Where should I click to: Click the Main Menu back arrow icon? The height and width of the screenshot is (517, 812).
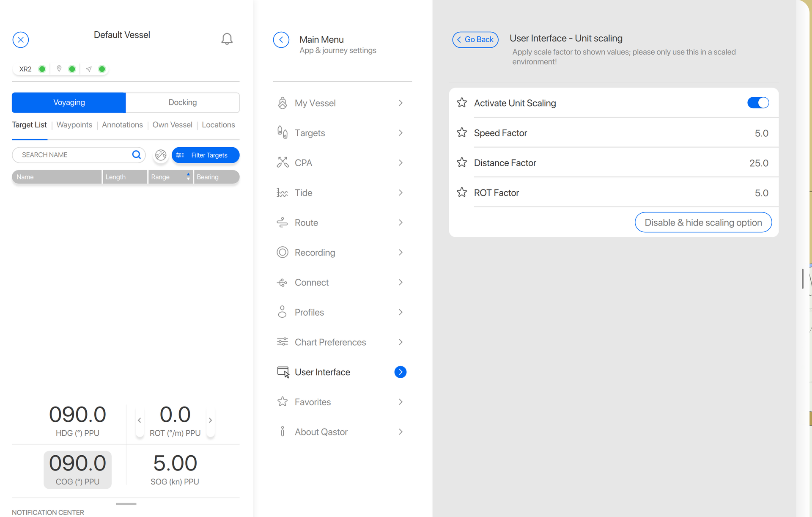coord(281,40)
